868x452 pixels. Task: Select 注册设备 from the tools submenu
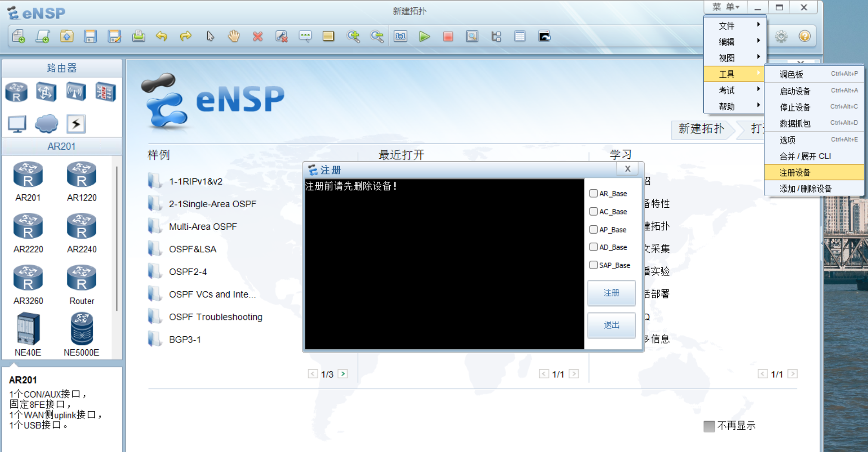click(814, 172)
